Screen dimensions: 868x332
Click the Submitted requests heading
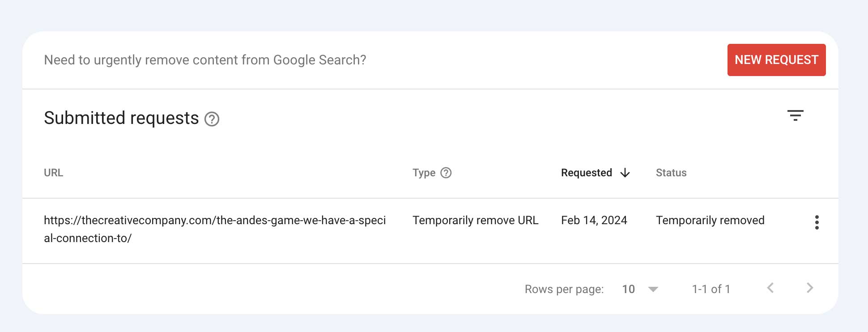click(x=121, y=118)
